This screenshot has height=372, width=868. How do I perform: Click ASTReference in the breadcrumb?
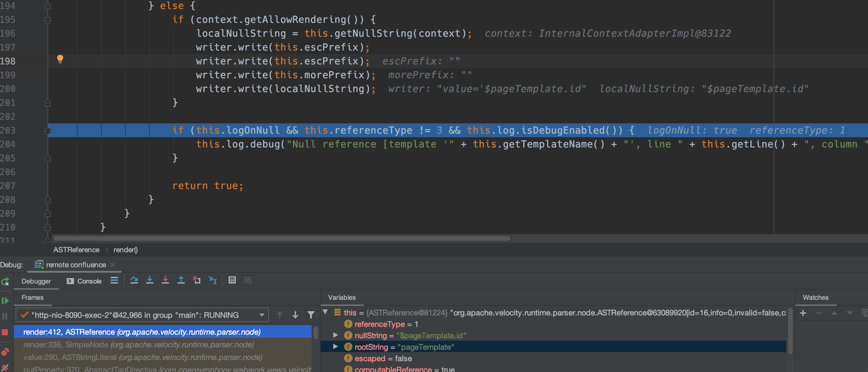(76, 250)
